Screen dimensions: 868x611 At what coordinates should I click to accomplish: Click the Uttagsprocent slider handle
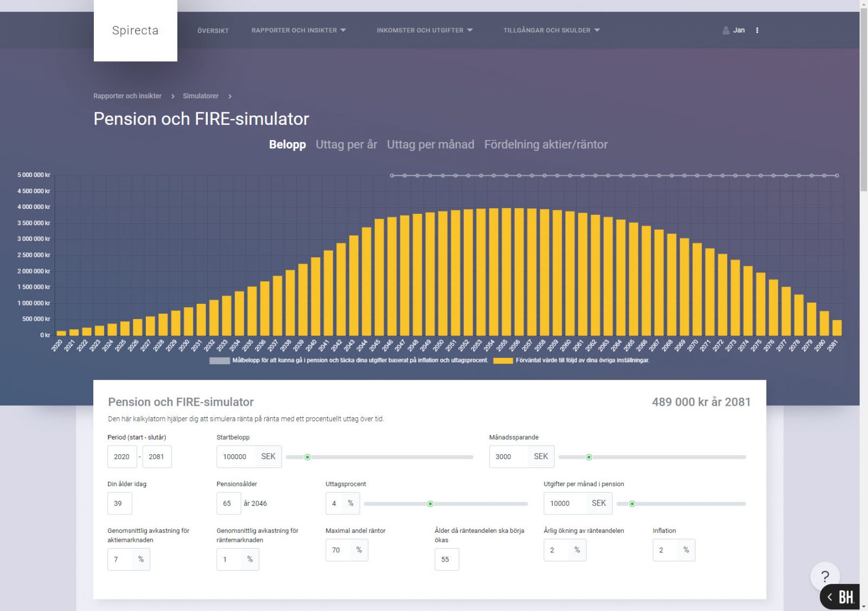[x=430, y=504]
